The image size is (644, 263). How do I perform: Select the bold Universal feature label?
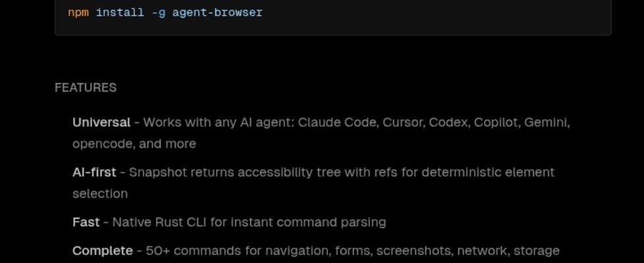coord(101,122)
